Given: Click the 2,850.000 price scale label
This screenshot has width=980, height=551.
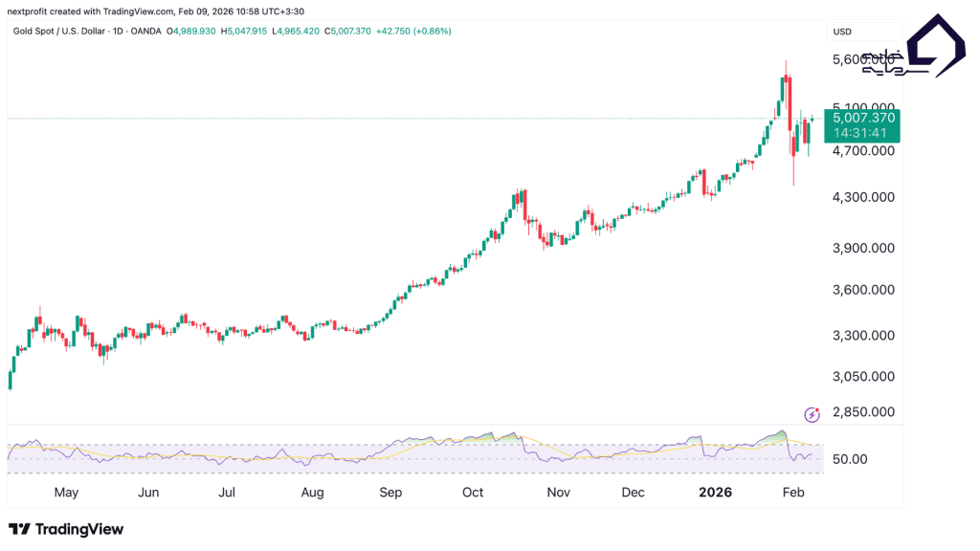Looking at the screenshot, I should pos(863,412).
